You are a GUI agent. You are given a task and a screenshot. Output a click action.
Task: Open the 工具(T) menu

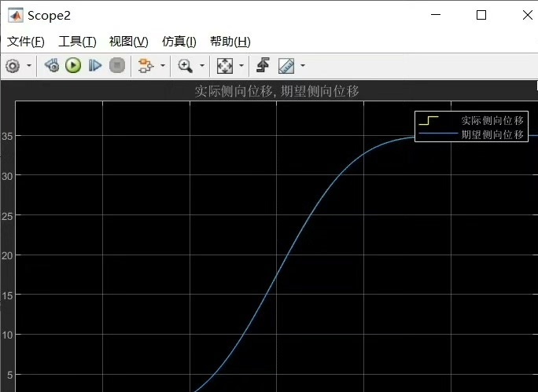click(77, 42)
